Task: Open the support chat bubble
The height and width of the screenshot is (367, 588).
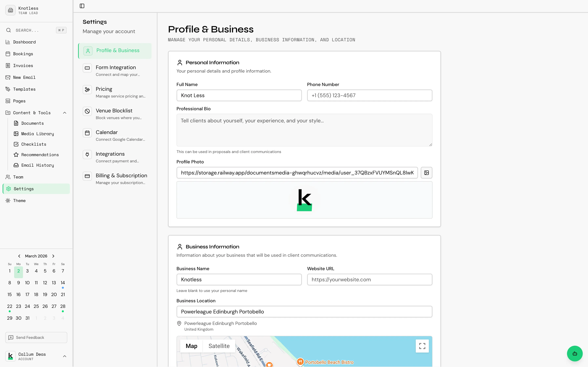Action: pyautogui.click(x=574, y=353)
